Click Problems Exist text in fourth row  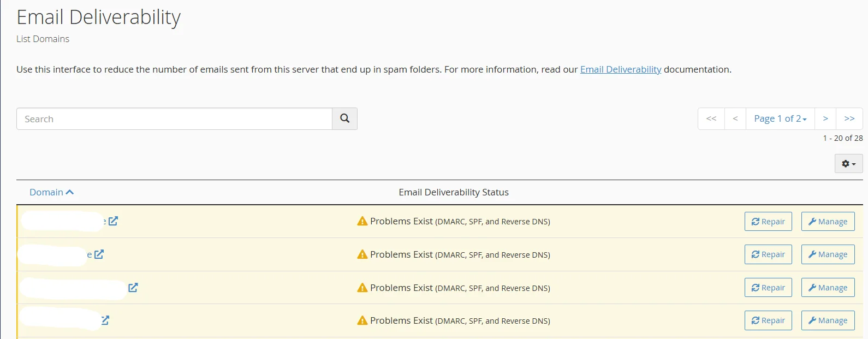pyautogui.click(x=401, y=320)
